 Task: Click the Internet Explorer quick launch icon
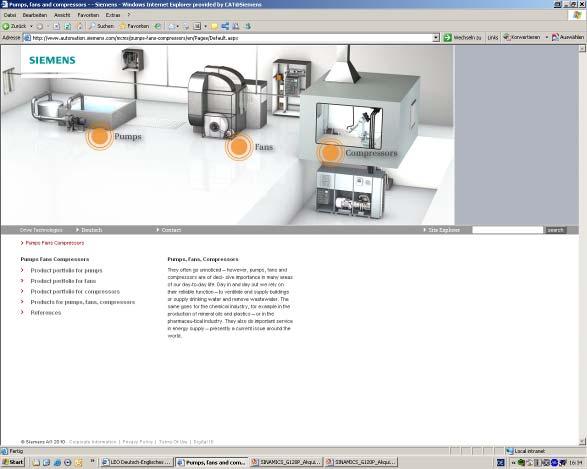[57, 462]
